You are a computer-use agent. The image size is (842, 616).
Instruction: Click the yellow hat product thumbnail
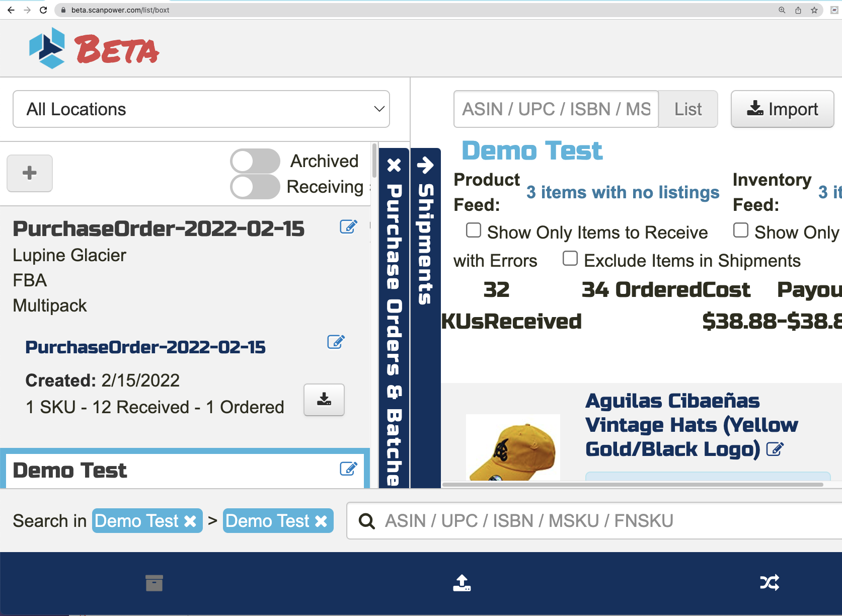[513, 447]
